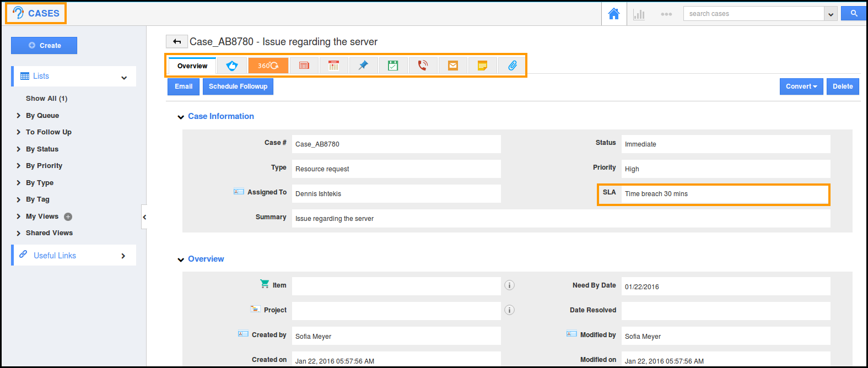Open the reports bar chart icon
This screenshot has width=868, height=368.
point(639,14)
